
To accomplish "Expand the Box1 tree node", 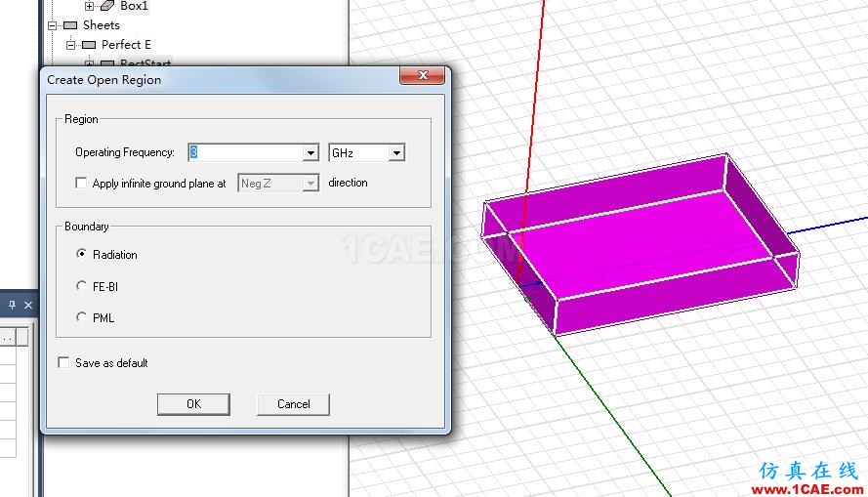I will click(x=89, y=6).
